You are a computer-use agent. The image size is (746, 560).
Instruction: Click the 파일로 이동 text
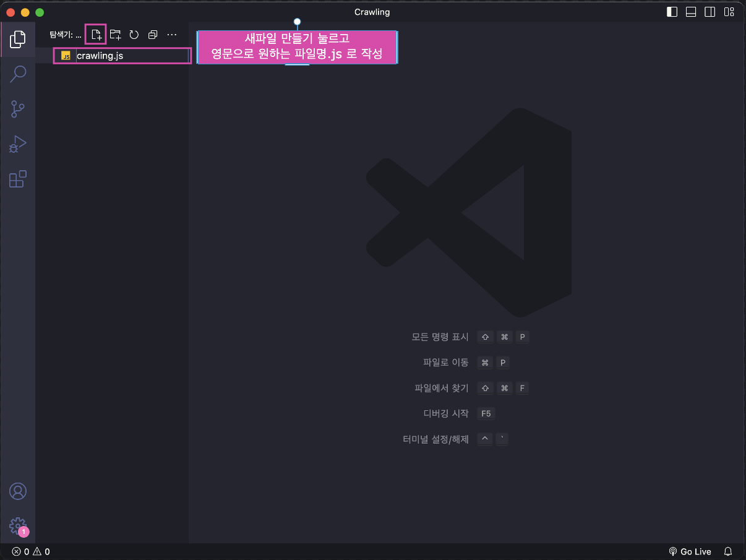point(446,363)
